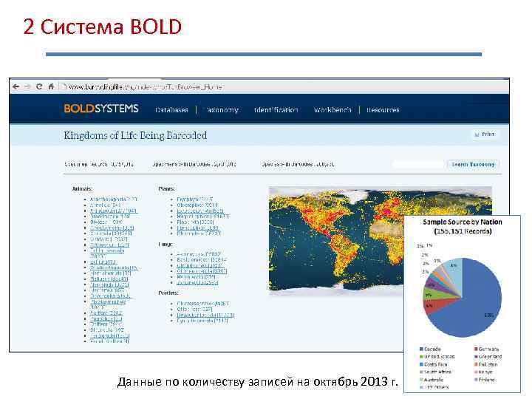Open the Pinophyta plants link
532x399 pixels.
(x=195, y=222)
